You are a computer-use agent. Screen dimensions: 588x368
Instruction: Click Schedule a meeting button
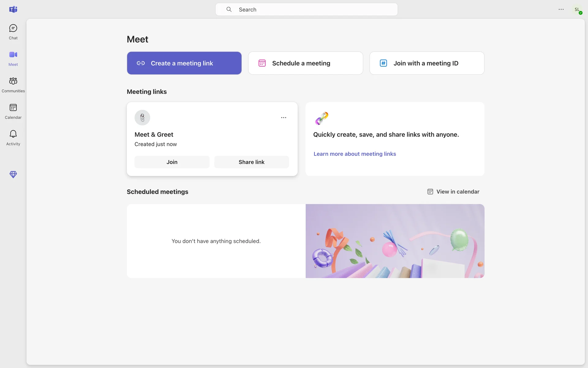pos(305,63)
